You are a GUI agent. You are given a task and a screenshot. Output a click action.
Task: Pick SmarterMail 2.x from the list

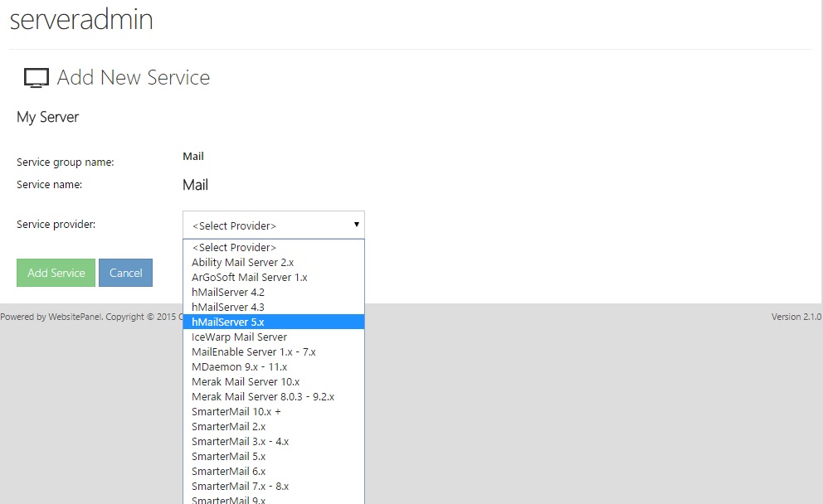click(274, 426)
